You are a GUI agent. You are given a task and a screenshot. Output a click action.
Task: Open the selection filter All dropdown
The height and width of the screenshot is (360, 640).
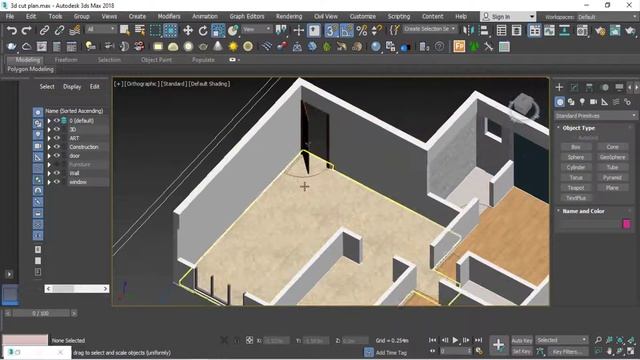tap(101, 29)
